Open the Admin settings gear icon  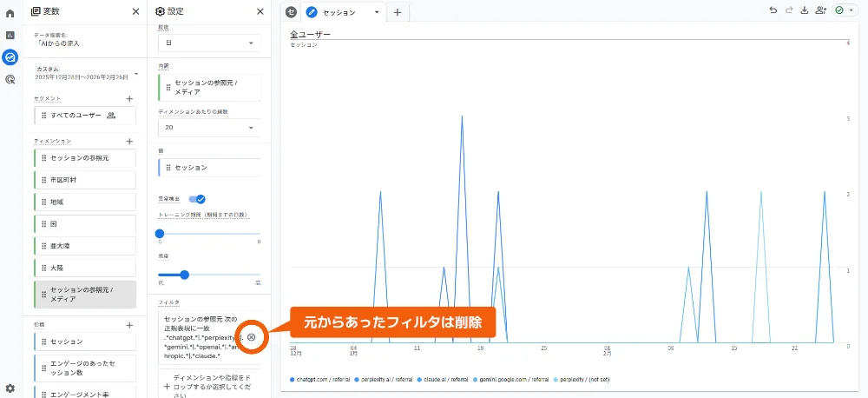pyautogui.click(x=10, y=388)
